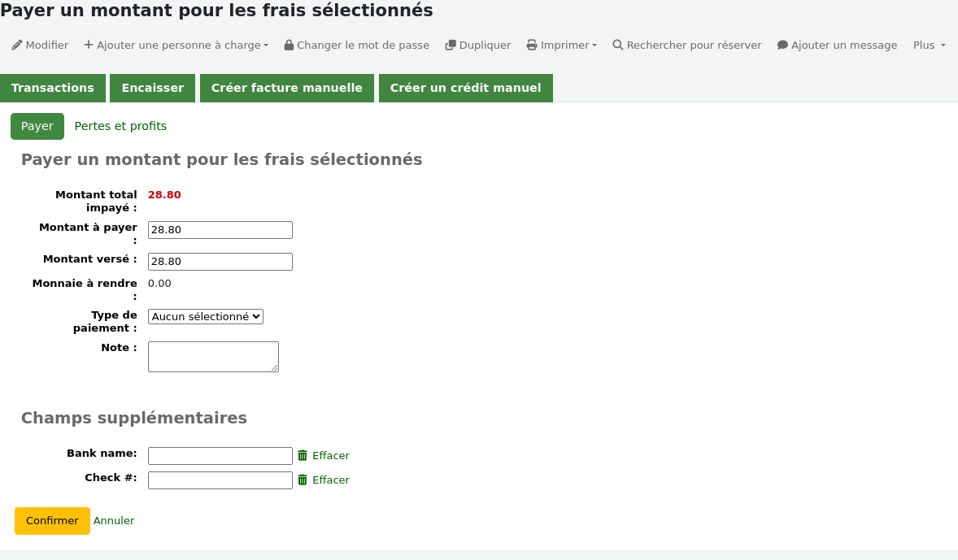Click the magnifier icon for Rechercher pour réserver
Viewport: 958px width, 560px height.
pyautogui.click(x=618, y=46)
